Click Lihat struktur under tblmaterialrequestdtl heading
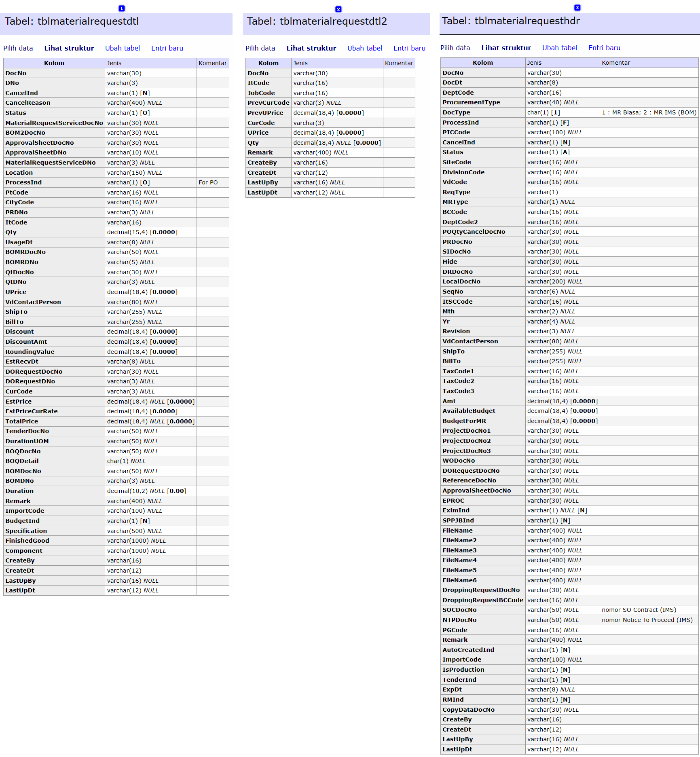The image size is (700, 757). pyautogui.click(x=69, y=48)
